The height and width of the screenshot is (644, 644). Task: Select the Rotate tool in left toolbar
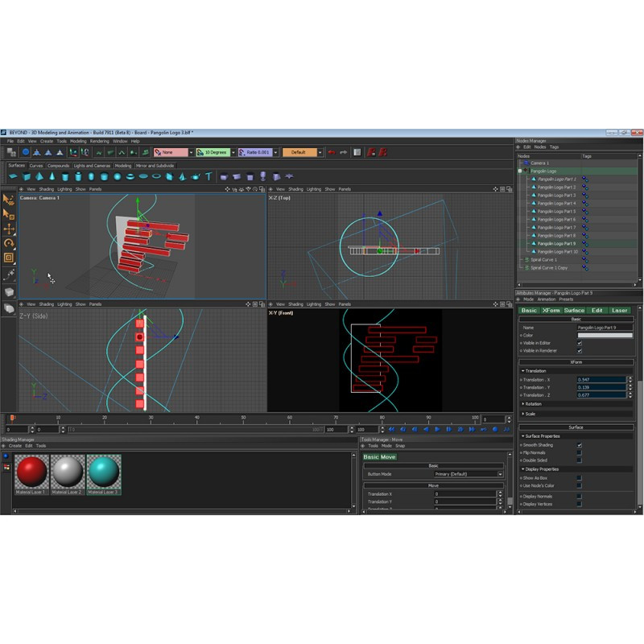click(9, 243)
